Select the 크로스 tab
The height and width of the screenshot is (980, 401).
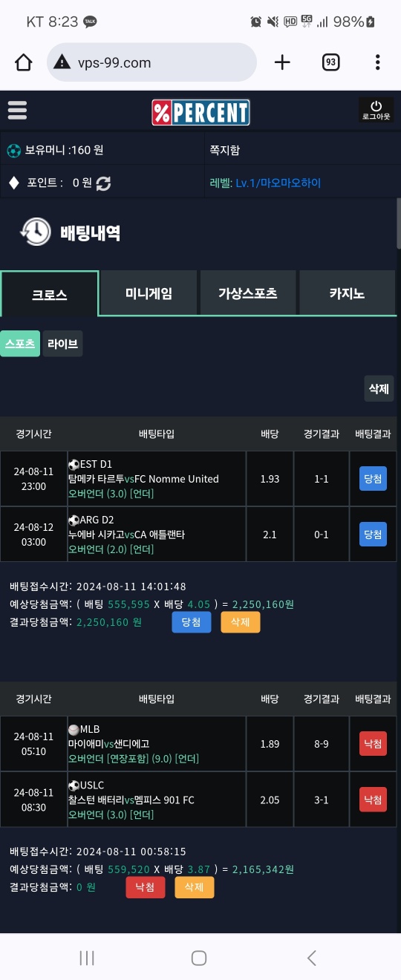click(50, 294)
